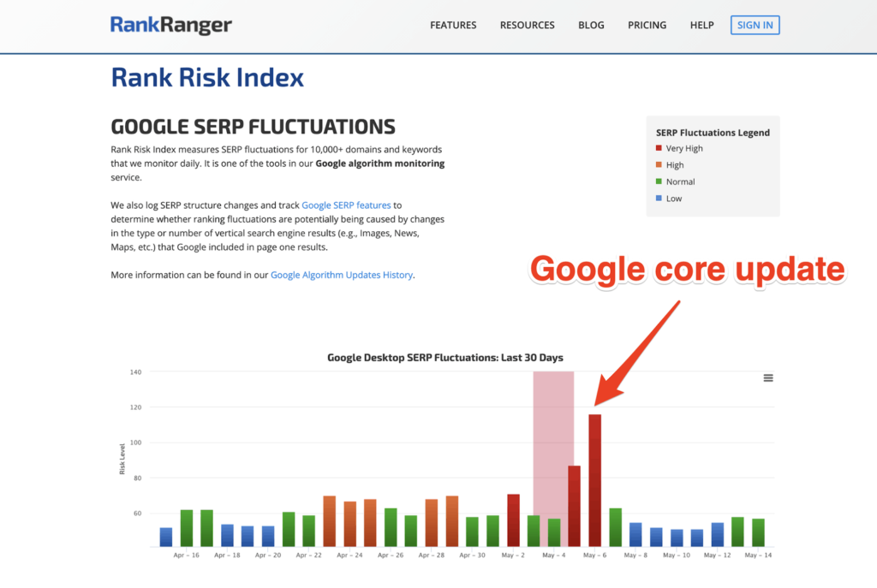877x588 pixels.
Task: Open Google Algorithm Updates History link
Action: (x=342, y=275)
